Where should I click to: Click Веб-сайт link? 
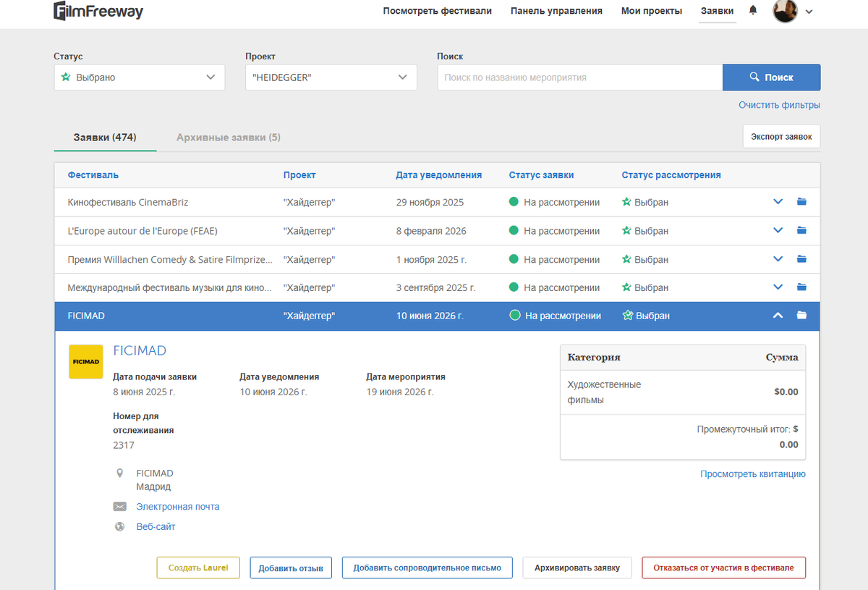tap(156, 526)
